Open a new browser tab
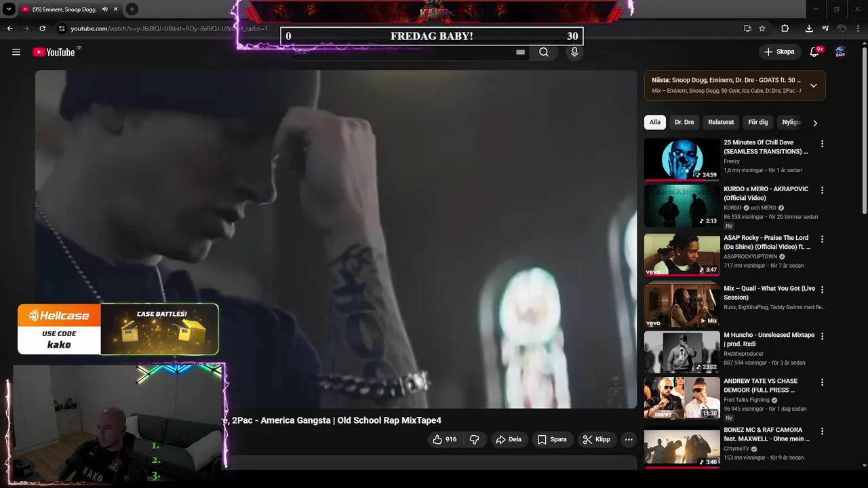Image resolution: width=868 pixels, height=488 pixels. pos(132,9)
